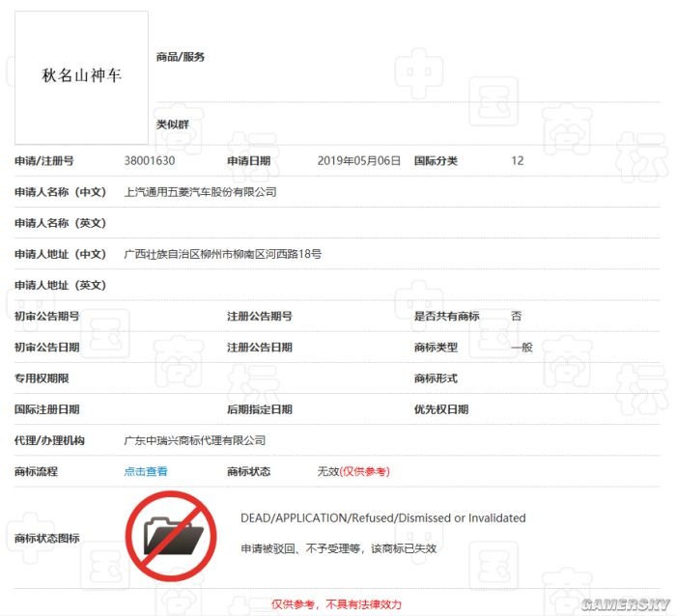Click the 国际分类 label
Screen dimensions: 676x616
(x=436, y=161)
